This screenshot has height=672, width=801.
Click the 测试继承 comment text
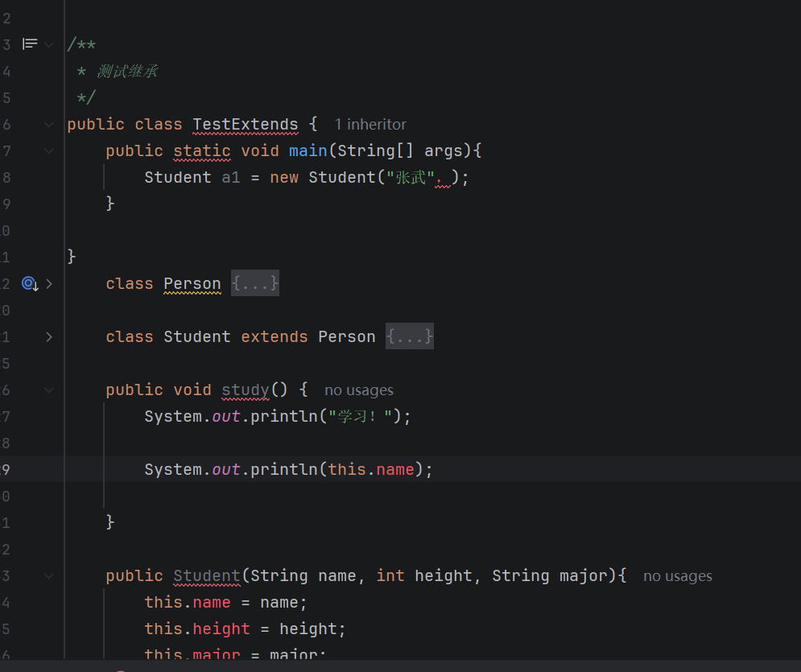pos(127,72)
